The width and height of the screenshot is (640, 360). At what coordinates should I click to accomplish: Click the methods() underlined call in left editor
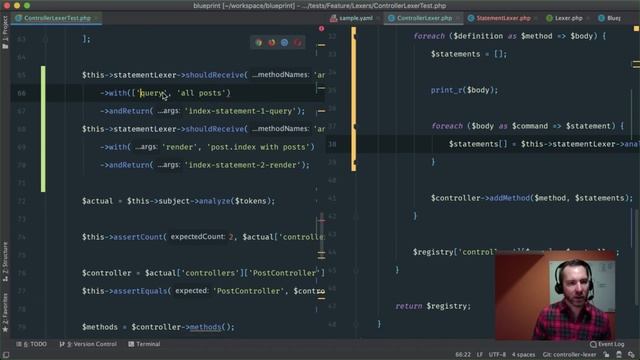206,327
